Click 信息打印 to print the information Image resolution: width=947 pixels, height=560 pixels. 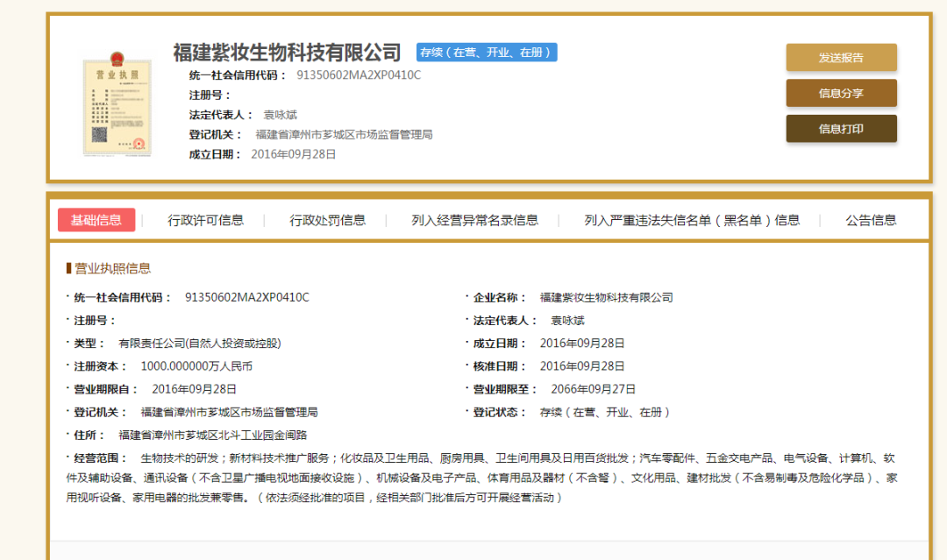840,128
